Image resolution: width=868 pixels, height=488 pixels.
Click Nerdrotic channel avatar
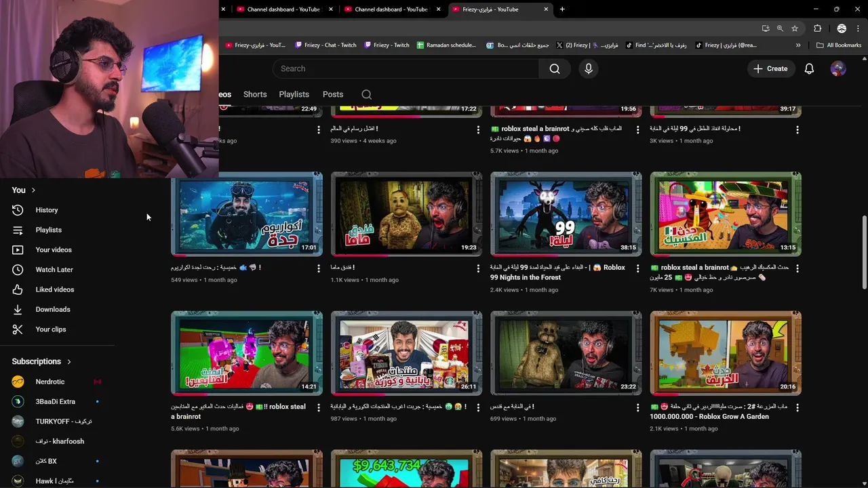pyautogui.click(x=18, y=382)
